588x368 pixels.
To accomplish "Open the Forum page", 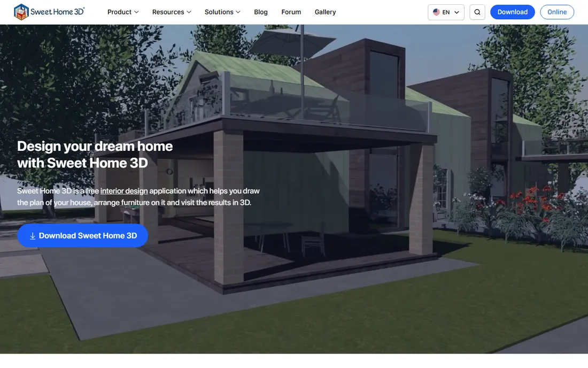I will tap(291, 12).
